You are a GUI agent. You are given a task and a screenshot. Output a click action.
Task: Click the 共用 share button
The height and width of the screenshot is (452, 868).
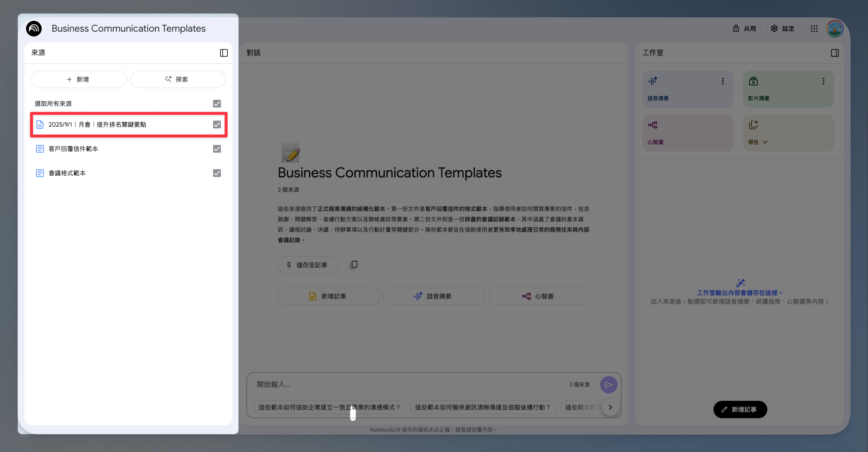(x=745, y=29)
